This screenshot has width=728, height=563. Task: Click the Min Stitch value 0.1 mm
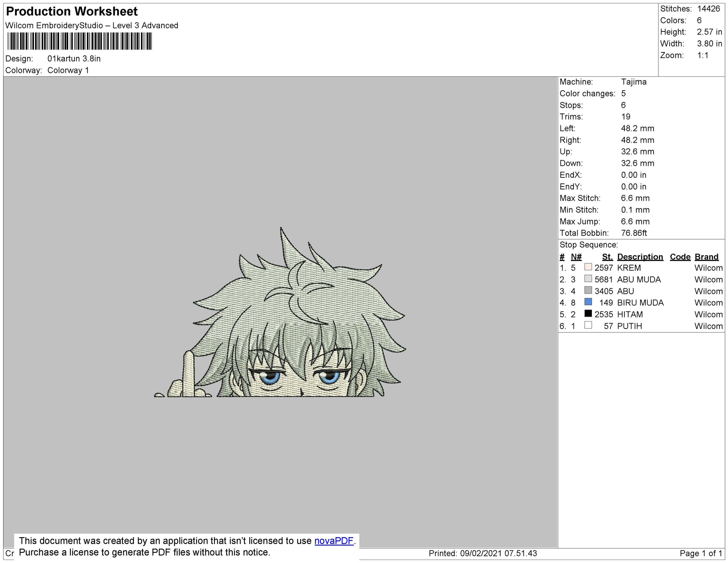point(635,210)
